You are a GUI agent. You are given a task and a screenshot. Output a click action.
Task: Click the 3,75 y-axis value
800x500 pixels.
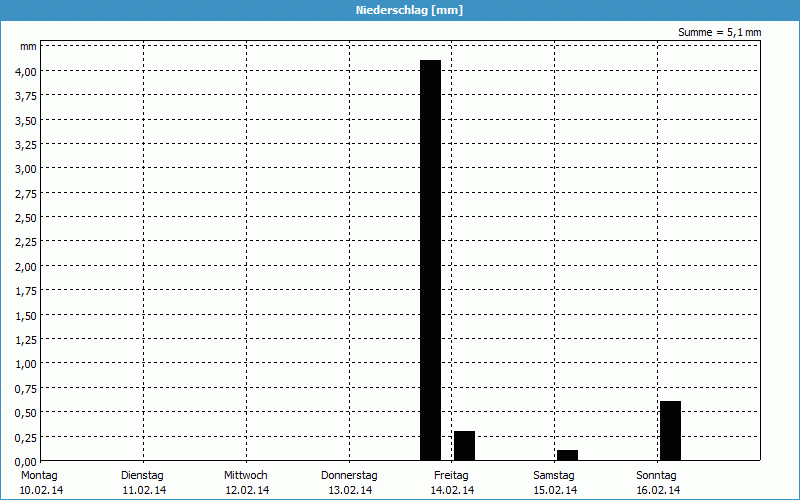[x=26, y=96]
